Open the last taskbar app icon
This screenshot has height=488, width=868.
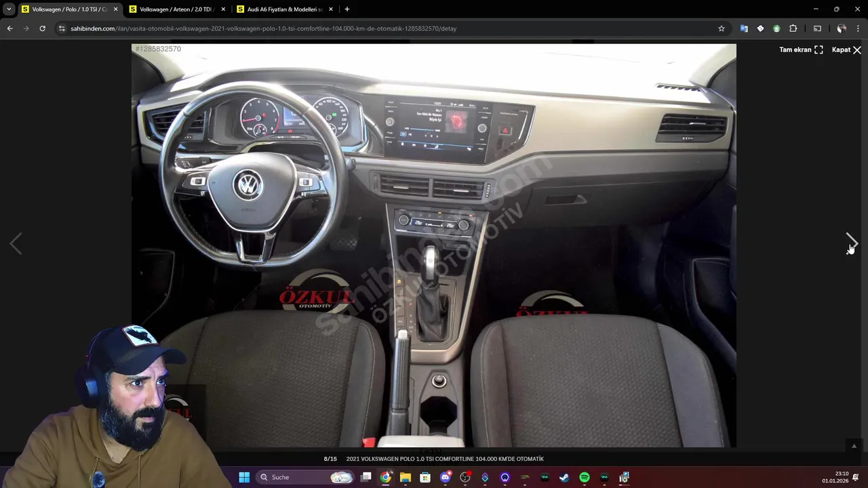(x=624, y=477)
